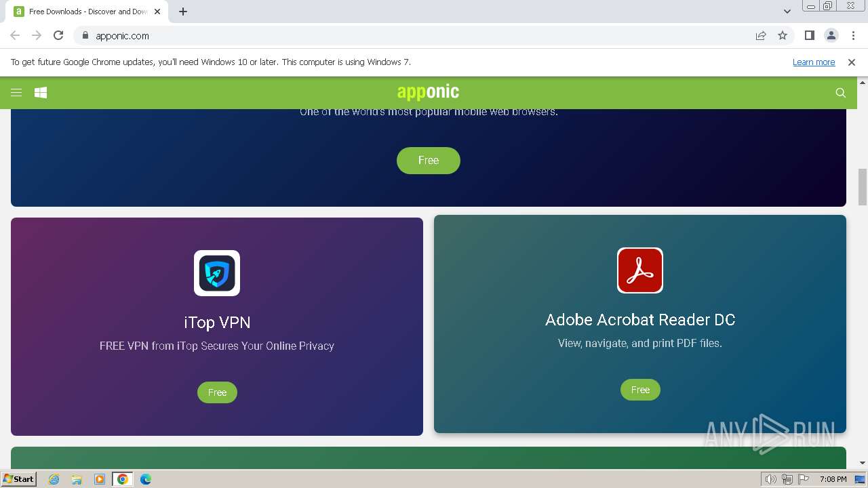Image resolution: width=868 pixels, height=488 pixels.
Task: Open the Windows Start menu
Action: (x=19, y=479)
